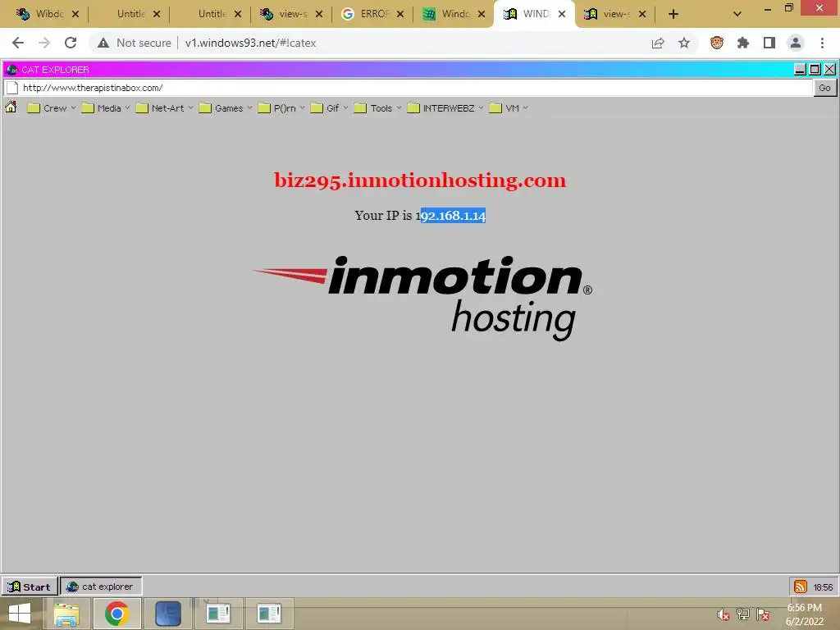Bookmark this tab with the star
Image resolution: width=840 pixels, height=630 pixels.
(x=684, y=43)
